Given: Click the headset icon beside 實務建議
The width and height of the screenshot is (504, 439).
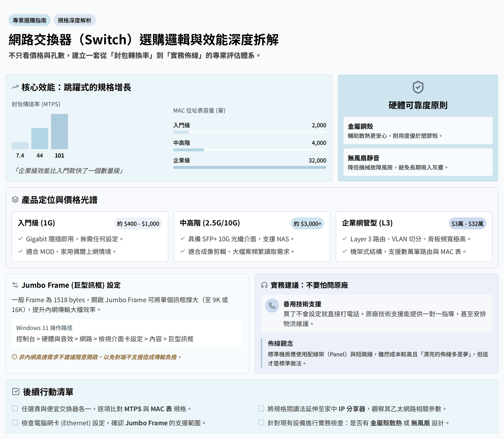Looking at the screenshot, I should 264,285.
